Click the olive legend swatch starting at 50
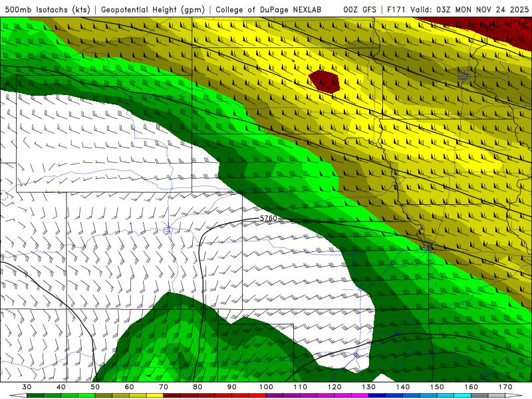 pos(104,396)
